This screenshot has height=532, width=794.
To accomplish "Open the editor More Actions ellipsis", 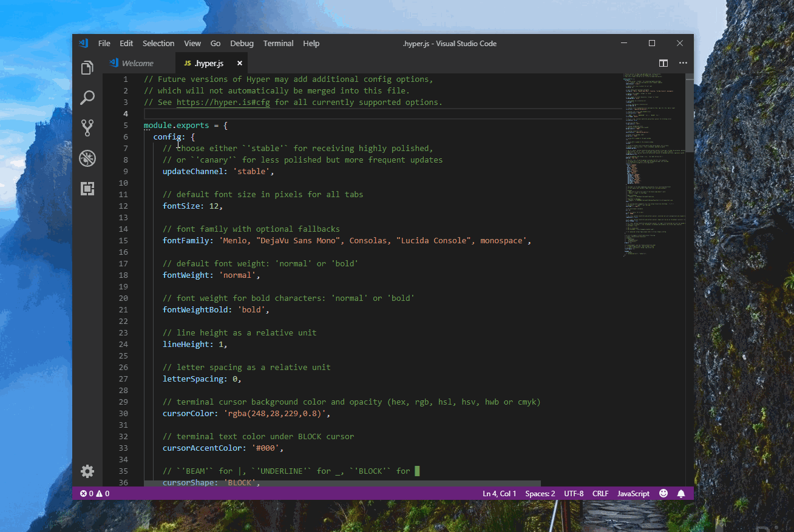I will click(x=683, y=63).
